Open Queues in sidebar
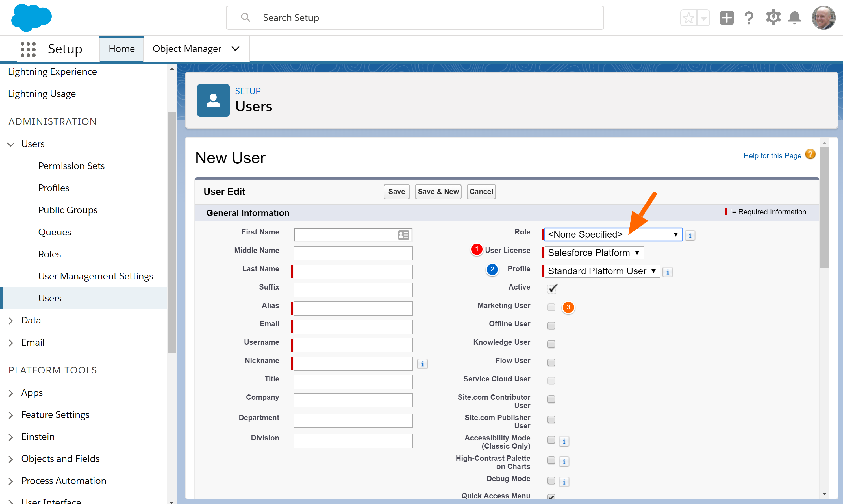Viewport: 843px width, 504px height. (55, 232)
